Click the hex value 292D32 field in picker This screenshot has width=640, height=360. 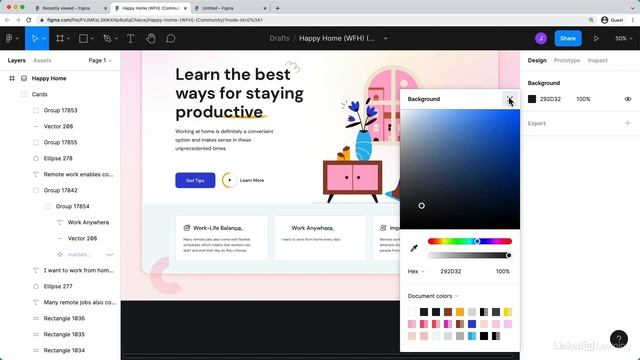[451, 271]
